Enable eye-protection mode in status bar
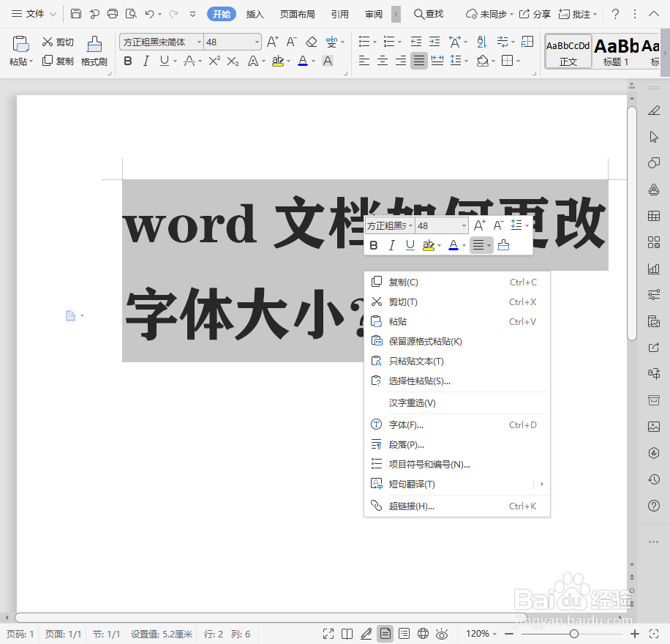Screen dimensions: 670x644 coord(443,634)
